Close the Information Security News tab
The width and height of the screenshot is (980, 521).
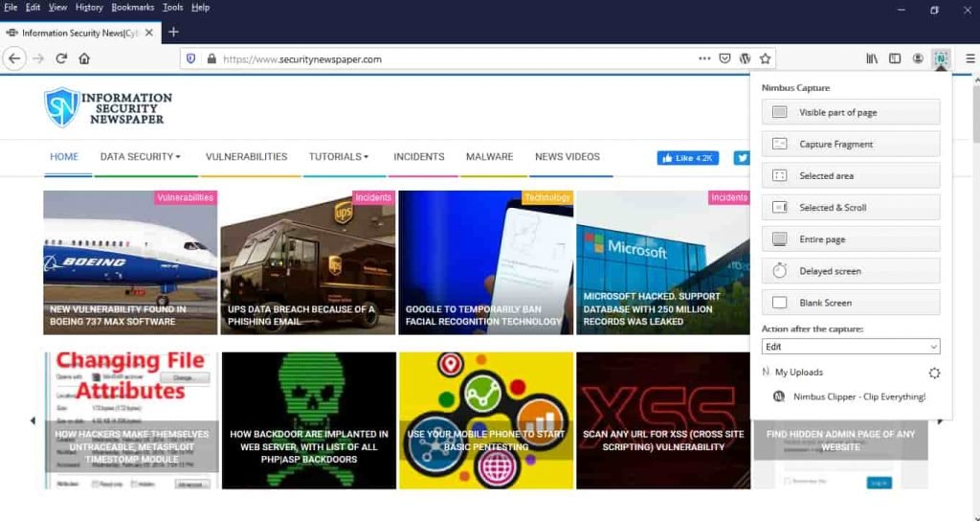[x=148, y=33]
